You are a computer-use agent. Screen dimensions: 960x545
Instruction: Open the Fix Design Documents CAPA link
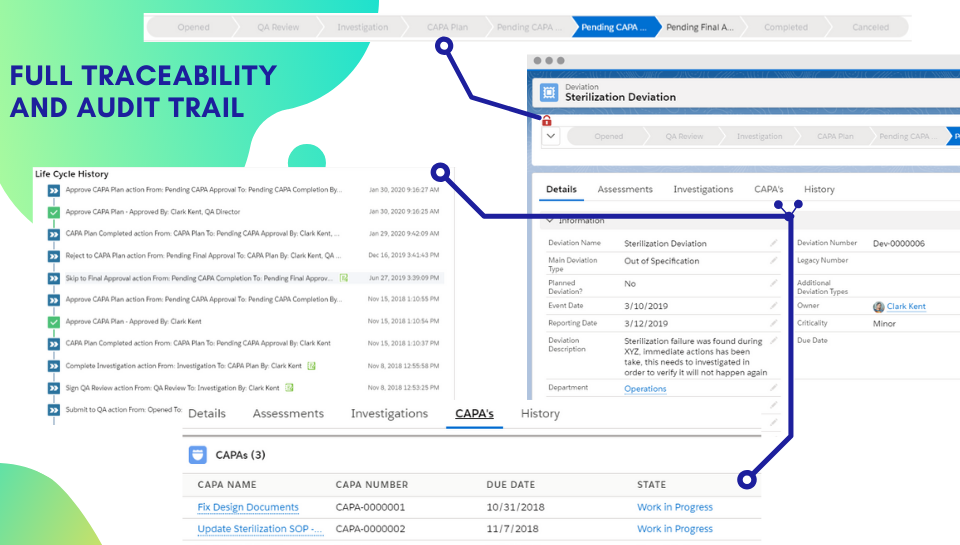[248, 507]
